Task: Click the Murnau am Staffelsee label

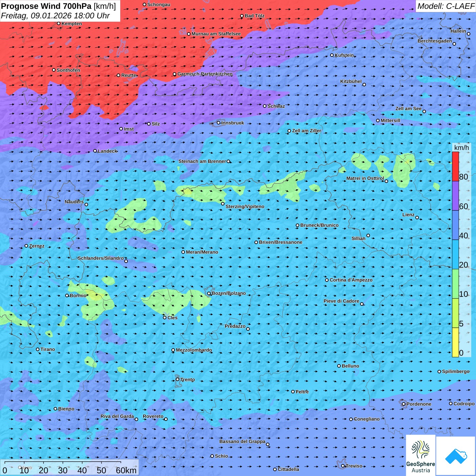Action: coord(216,34)
